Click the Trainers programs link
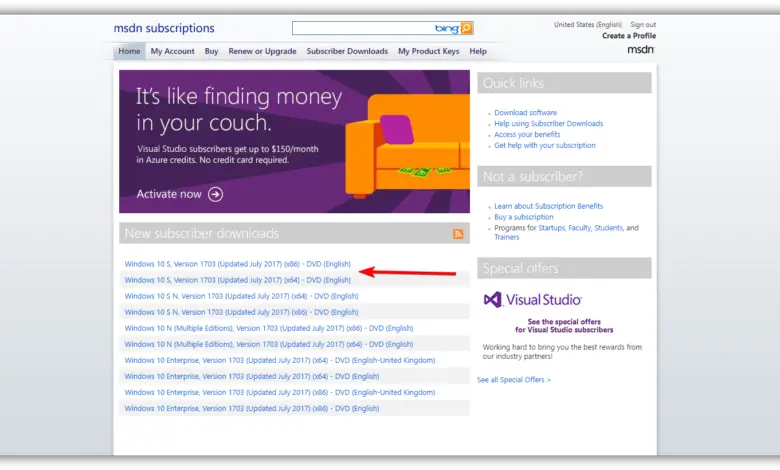This screenshot has height=470, width=780. click(x=506, y=237)
